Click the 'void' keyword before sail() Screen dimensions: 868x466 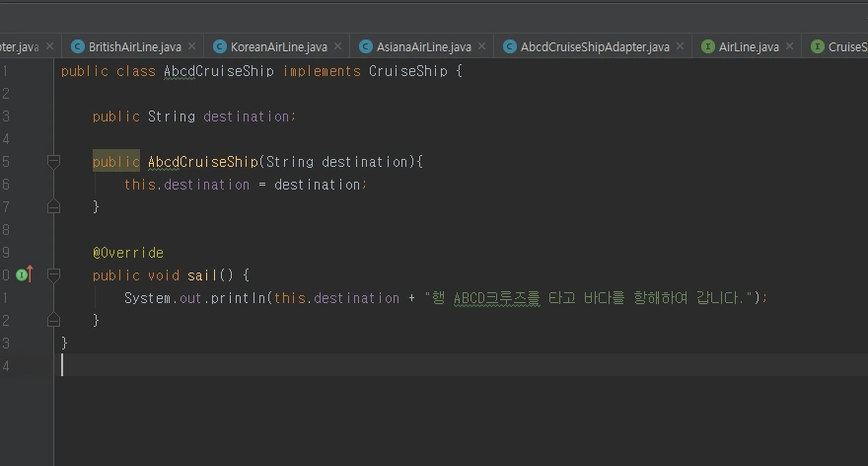[164, 275]
